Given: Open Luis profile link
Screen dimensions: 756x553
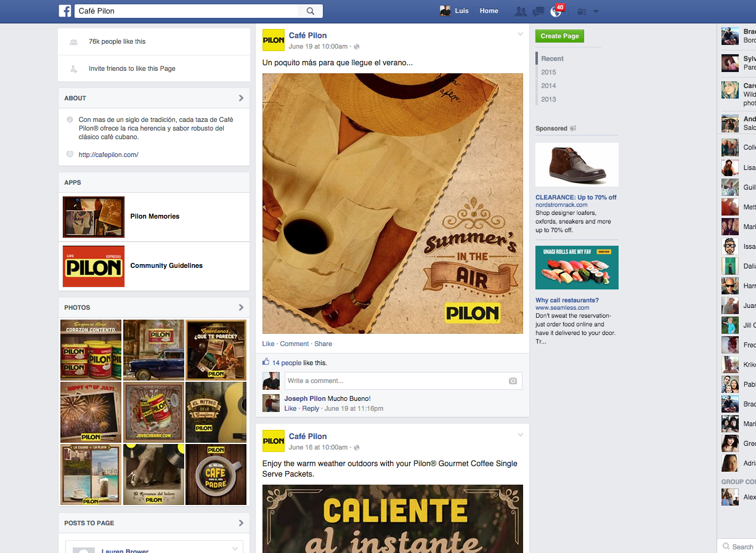Looking at the screenshot, I should tap(461, 11).
